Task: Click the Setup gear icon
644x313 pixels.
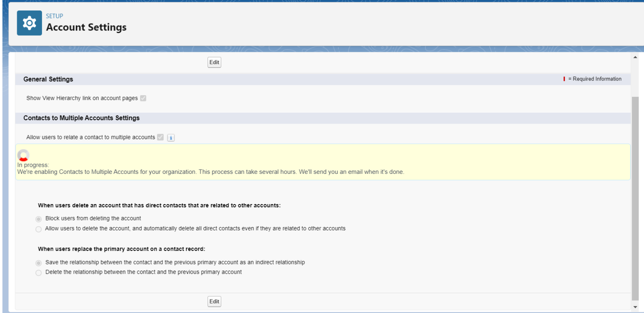Action: [x=29, y=23]
